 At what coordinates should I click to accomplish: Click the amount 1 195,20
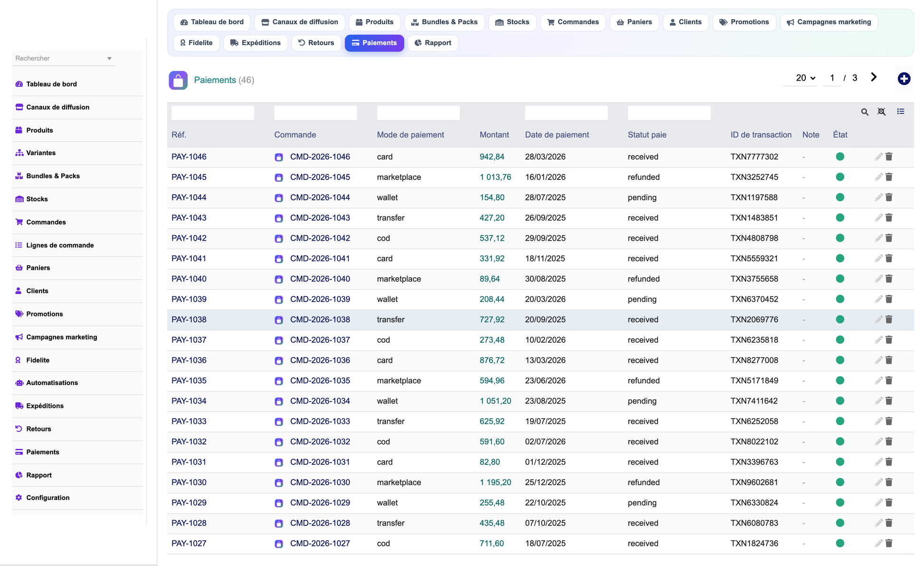coord(495,482)
